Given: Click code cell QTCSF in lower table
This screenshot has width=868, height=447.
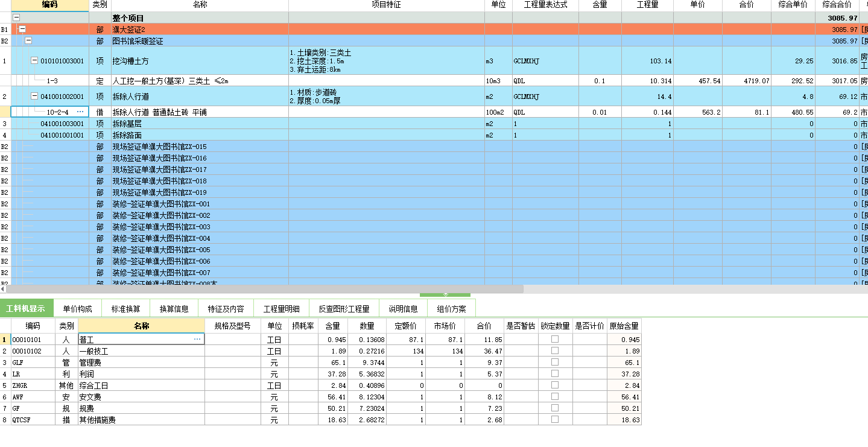Looking at the screenshot, I should click(33, 420).
